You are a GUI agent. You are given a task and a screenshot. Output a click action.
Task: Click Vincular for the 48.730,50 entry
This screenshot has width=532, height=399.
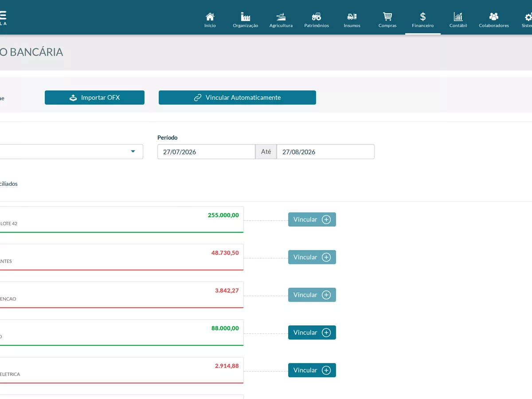(312, 257)
